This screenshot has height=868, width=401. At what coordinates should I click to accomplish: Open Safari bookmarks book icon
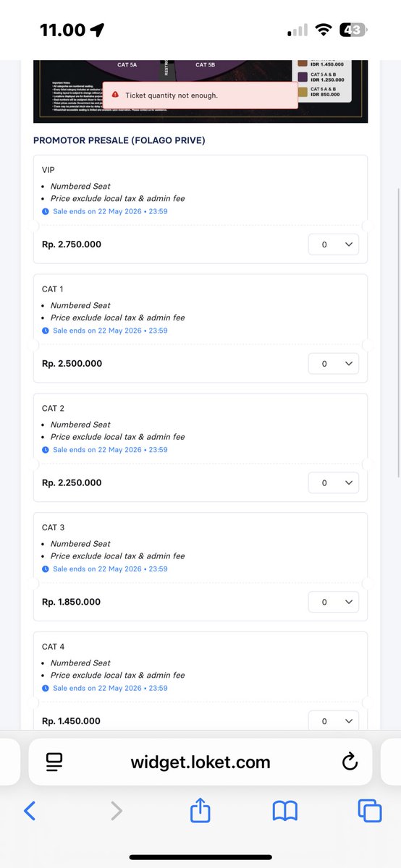point(285,812)
